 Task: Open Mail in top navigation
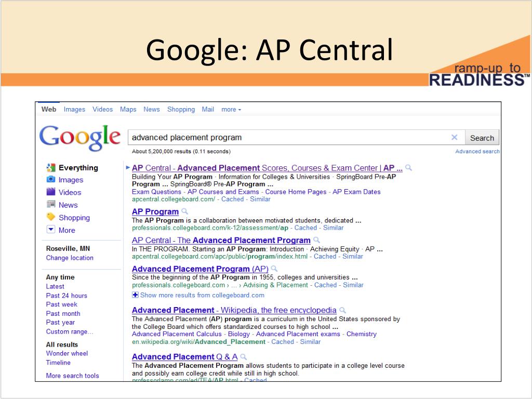(x=208, y=109)
